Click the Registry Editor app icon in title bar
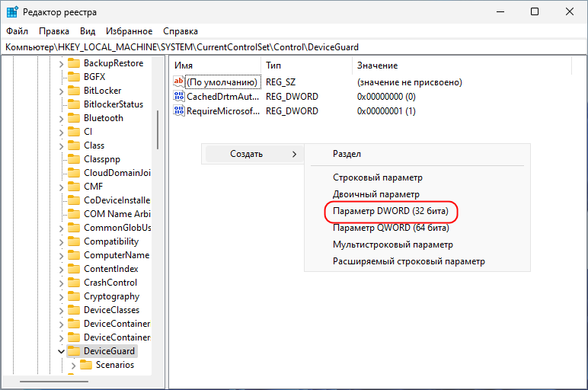This screenshot has height=390, width=588. click(12, 12)
